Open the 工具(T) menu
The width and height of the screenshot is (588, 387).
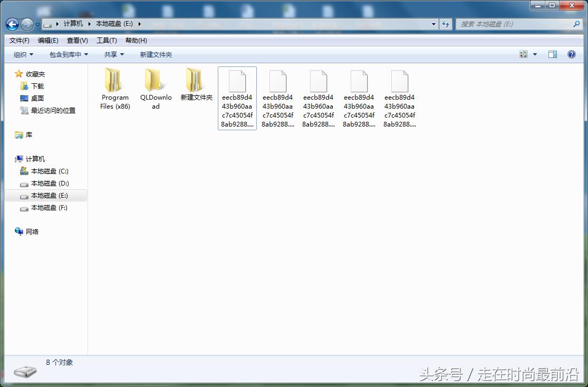coord(107,41)
